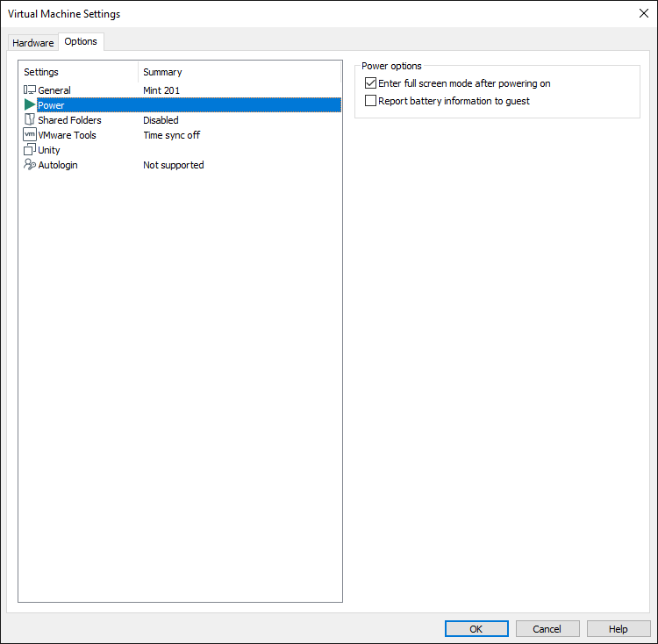
Task: Click the Settings column header
Action: 78,72
